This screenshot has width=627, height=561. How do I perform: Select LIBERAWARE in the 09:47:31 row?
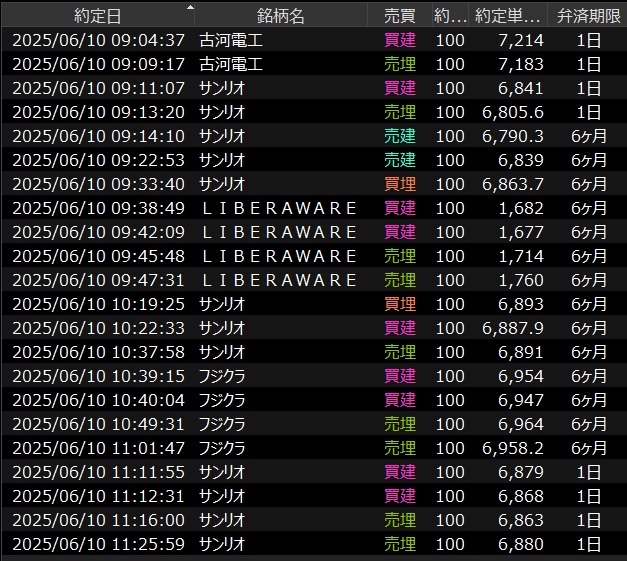click(x=279, y=280)
